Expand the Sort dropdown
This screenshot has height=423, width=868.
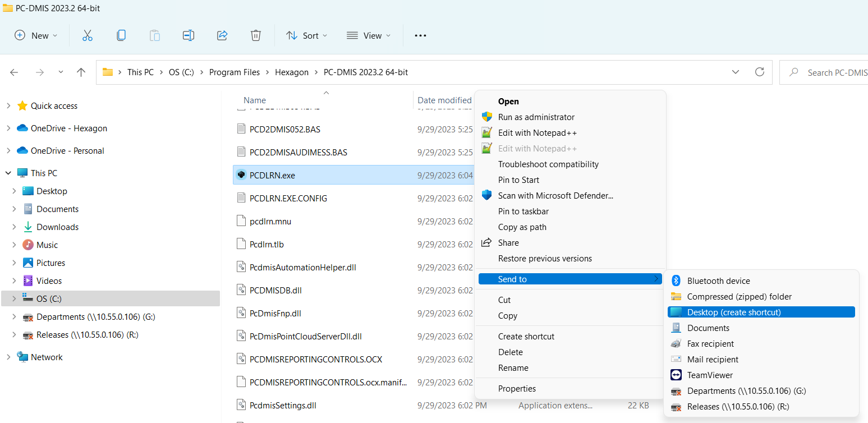pos(306,35)
